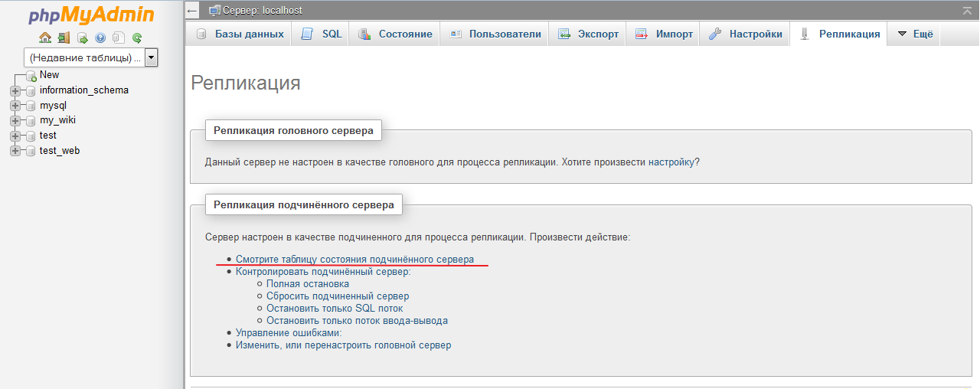
Task: Switch to Базы данных tab
Action: click(238, 34)
